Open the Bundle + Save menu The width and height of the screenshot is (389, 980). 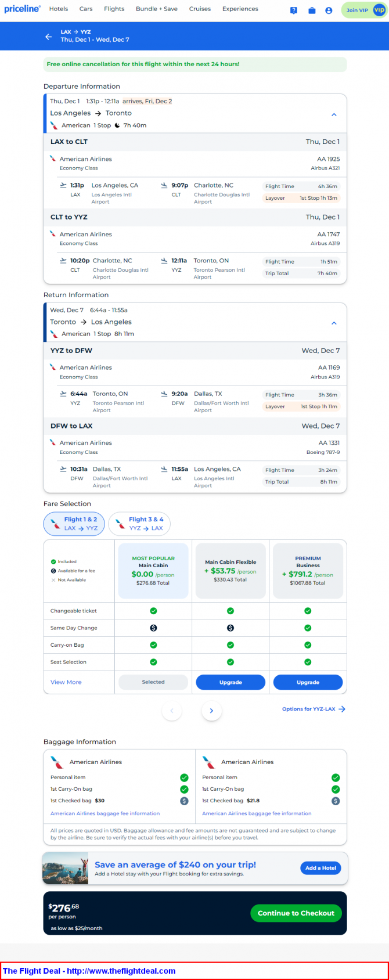click(x=157, y=9)
